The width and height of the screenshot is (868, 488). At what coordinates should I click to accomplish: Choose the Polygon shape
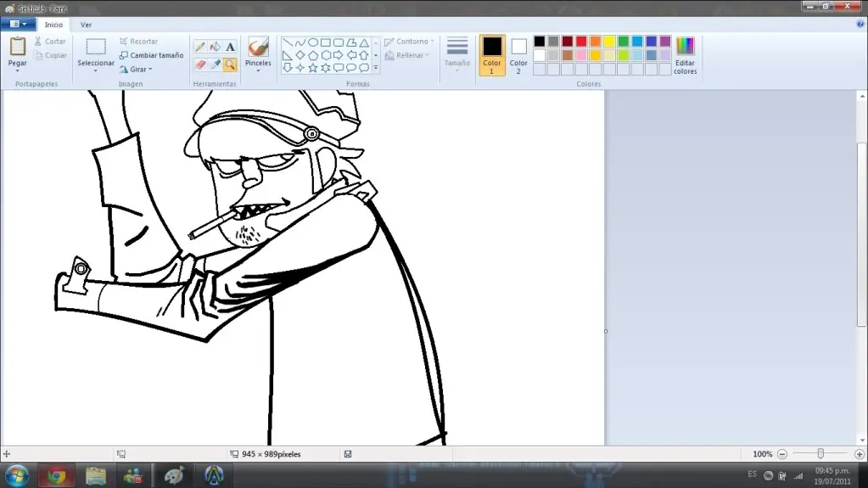pos(351,42)
